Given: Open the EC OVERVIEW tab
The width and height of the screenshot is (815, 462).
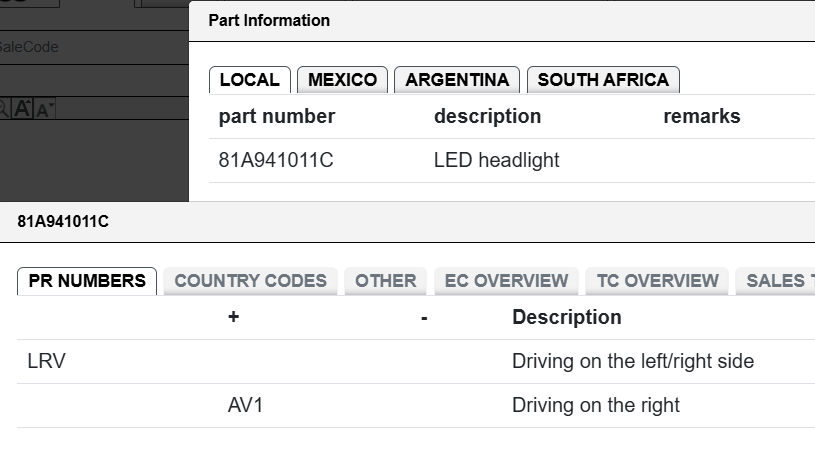Looking at the screenshot, I should tap(506, 281).
